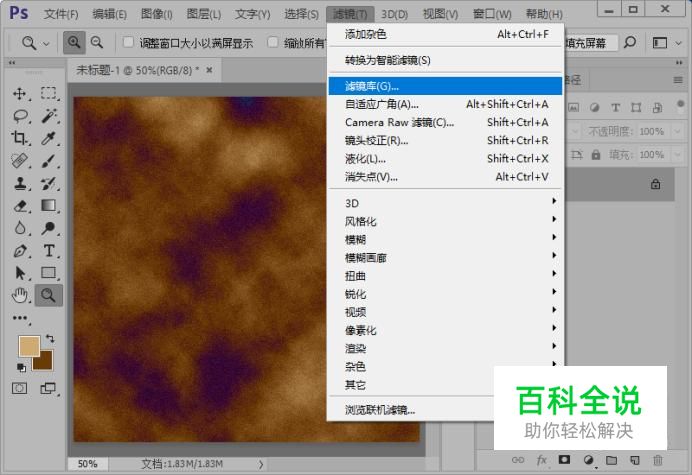The width and height of the screenshot is (692, 475).
Task: Select the Rectangular Marquee tool
Action: (48, 94)
